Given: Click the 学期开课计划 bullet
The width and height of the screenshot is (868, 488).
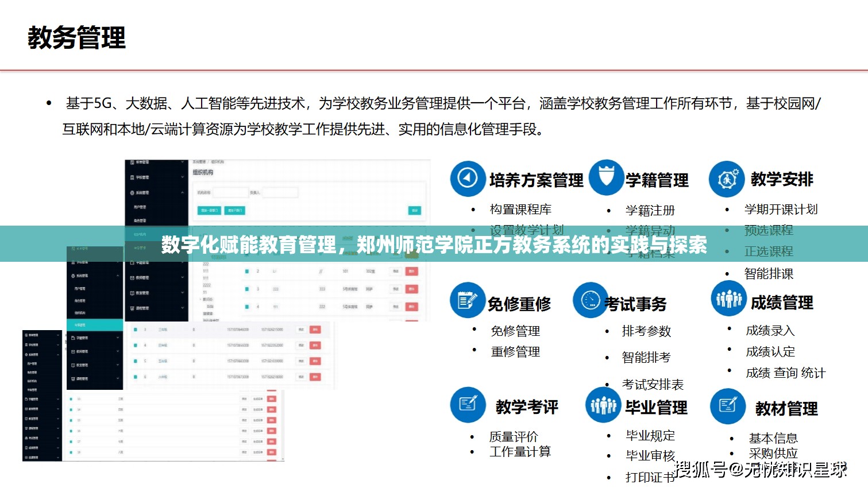Looking at the screenshot, I should [x=781, y=210].
